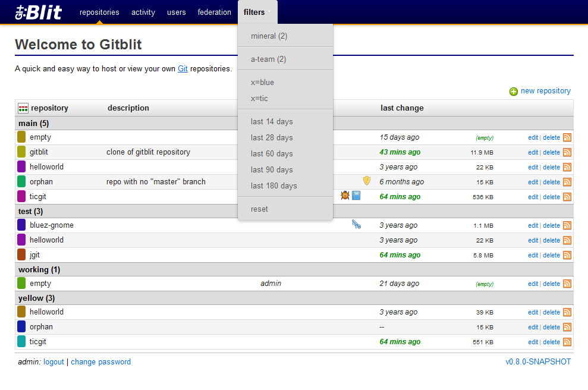Click the blue docs book icon on ticgit row
This screenshot has height=390, width=588.
click(x=356, y=196)
